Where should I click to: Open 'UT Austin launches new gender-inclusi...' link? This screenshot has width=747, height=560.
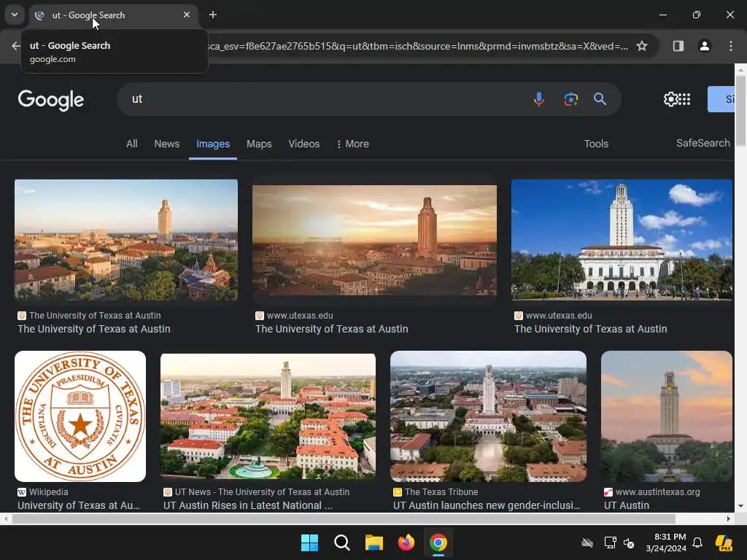coord(487,506)
